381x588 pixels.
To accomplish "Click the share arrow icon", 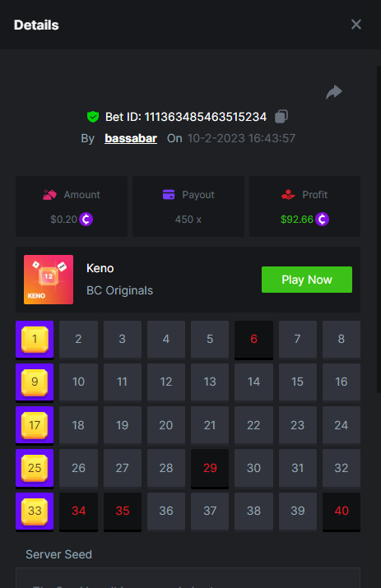I will [334, 92].
